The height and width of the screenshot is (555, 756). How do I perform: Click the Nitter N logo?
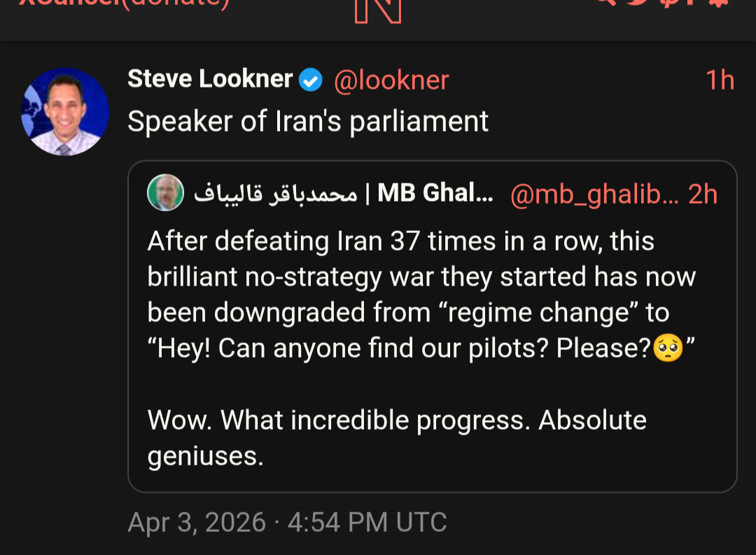pos(378,8)
